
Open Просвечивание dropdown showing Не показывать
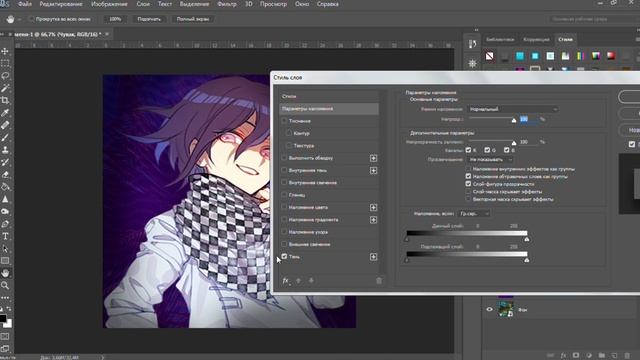[x=490, y=160]
